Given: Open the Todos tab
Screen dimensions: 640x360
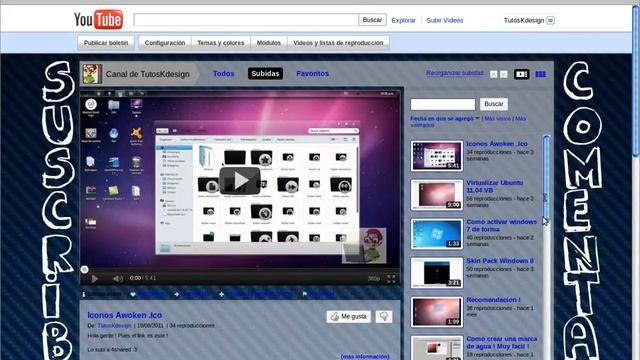Looking at the screenshot, I should coord(223,73).
